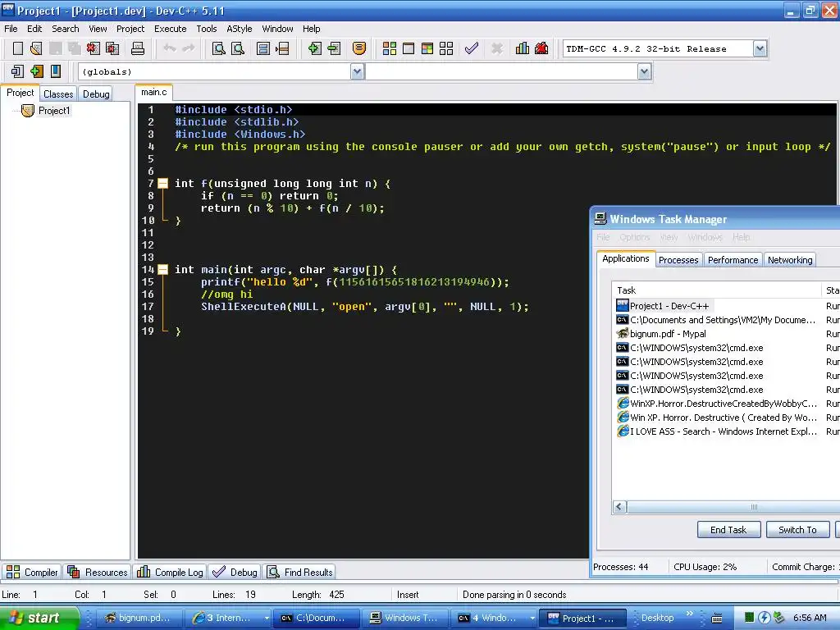840x630 pixels.
Task: Click the first icon in second toolbar row
Action: coord(17,71)
